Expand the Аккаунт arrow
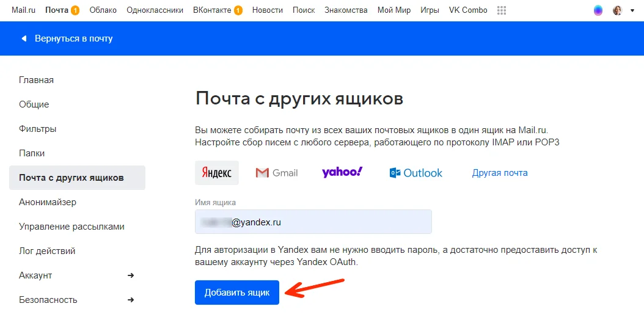 (131, 275)
